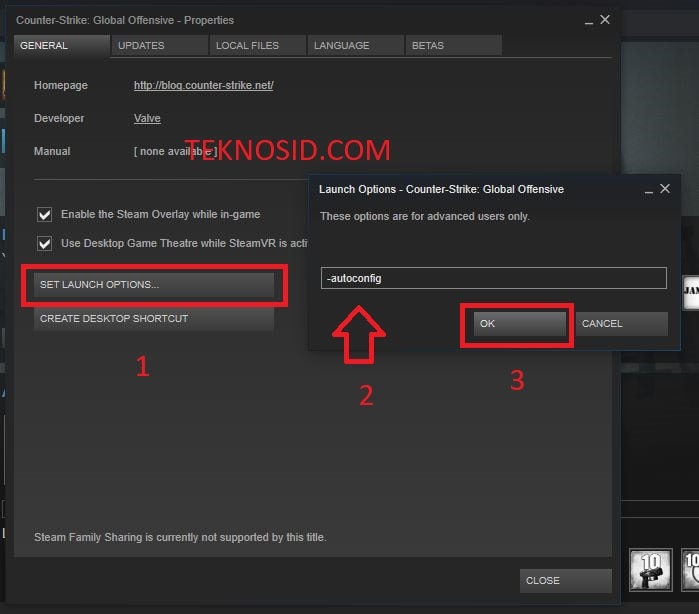Select the pistol achievement thumbnail in Steam library
This screenshot has height=614, width=699.
[650, 570]
